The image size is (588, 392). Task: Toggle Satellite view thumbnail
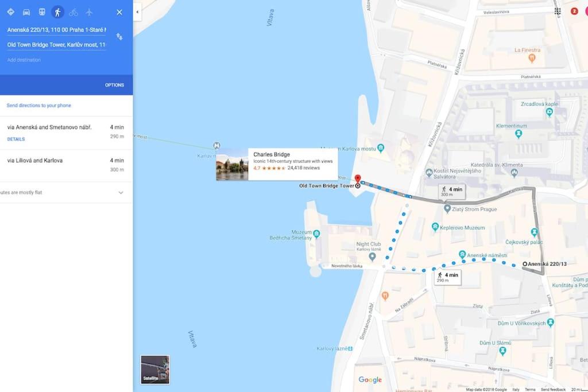click(x=155, y=370)
